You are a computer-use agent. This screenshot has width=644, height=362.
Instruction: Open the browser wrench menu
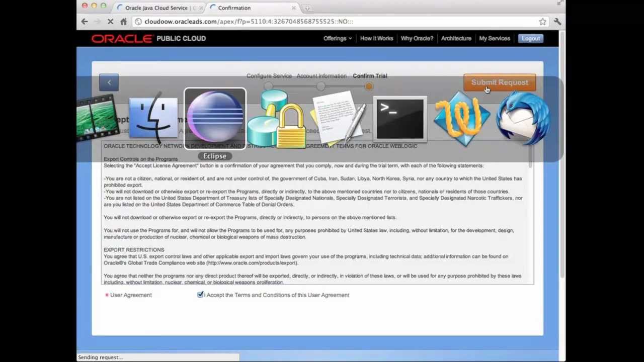click(557, 22)
